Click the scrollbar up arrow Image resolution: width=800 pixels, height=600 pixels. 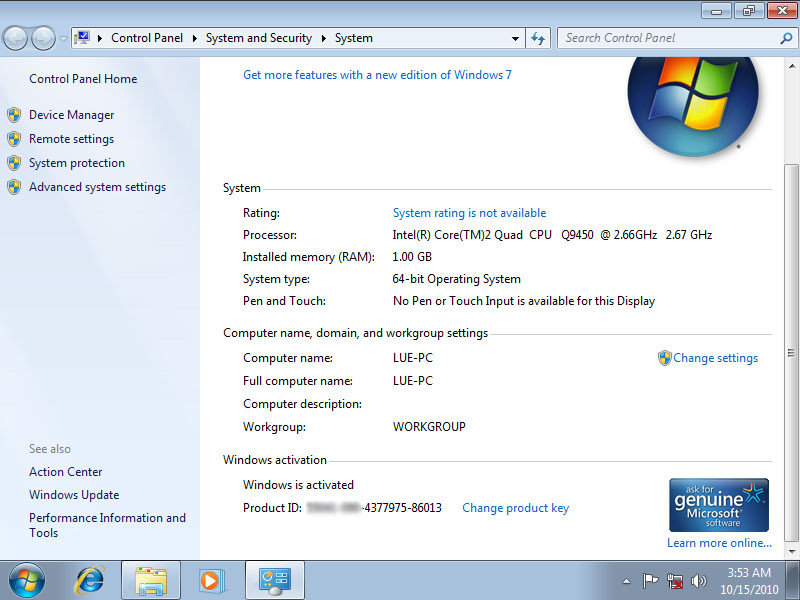click(791, 66)
